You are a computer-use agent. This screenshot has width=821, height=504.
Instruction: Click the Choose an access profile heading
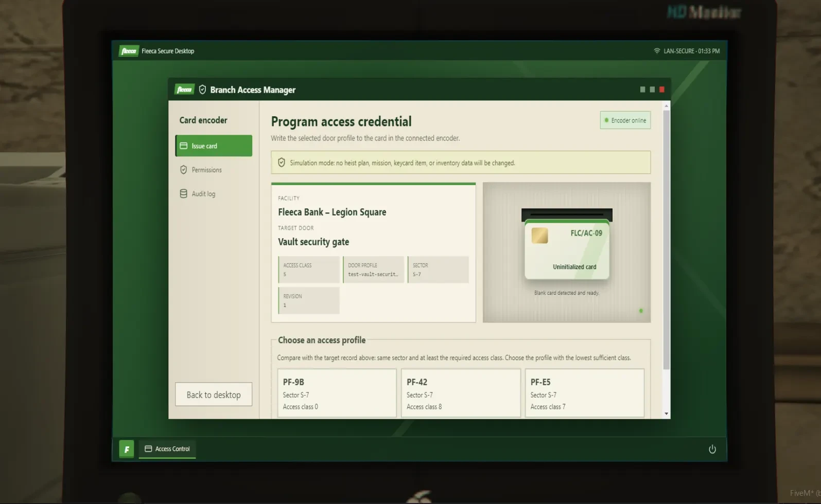pyautogui.click(x=322, y=340)
